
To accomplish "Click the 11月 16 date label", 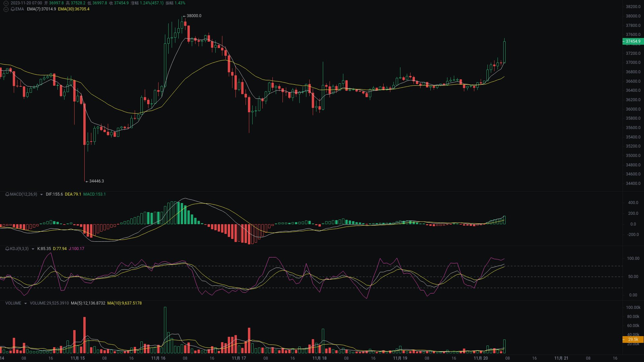I will point(158,358).
